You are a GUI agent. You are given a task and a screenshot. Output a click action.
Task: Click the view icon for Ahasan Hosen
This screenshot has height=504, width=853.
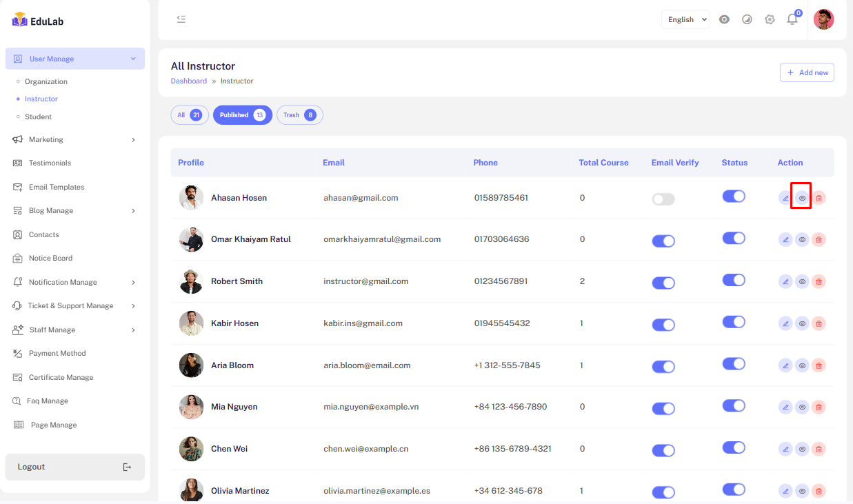[801, 198]
